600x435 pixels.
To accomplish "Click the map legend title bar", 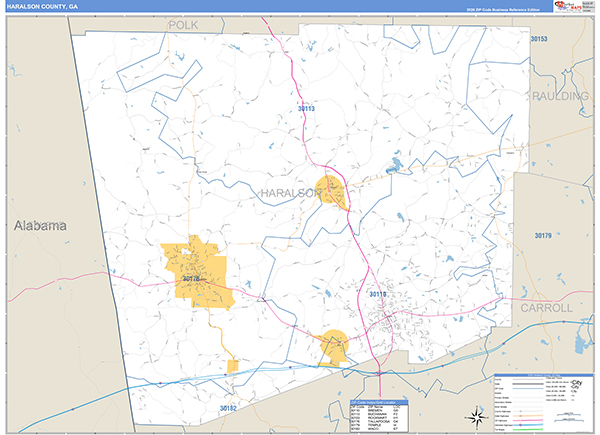I will coord(543,375).
